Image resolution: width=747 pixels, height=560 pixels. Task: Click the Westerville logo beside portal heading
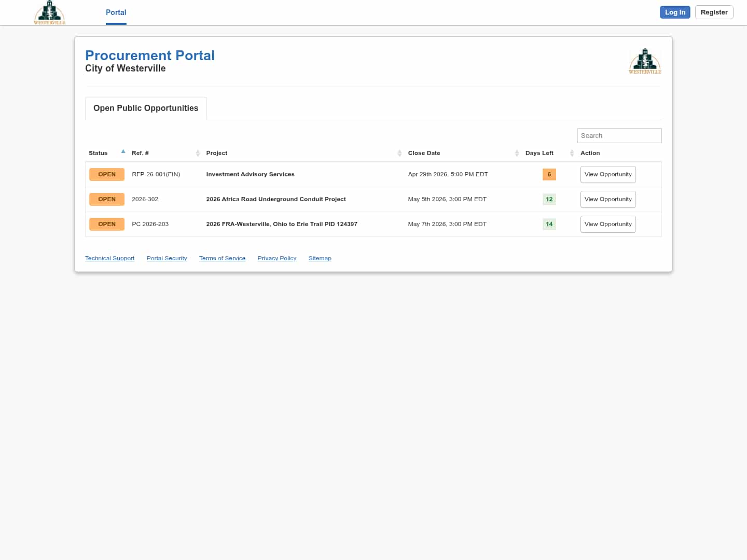[645, 61]
